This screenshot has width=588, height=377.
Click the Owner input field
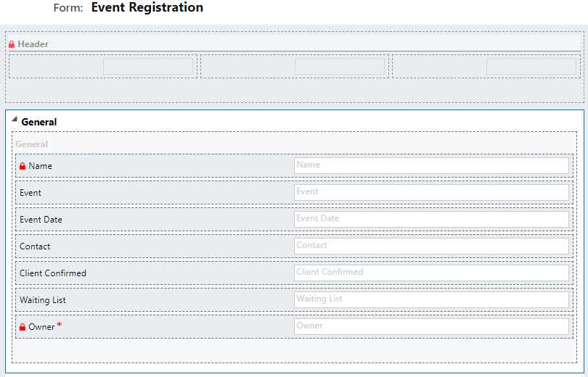431,326
